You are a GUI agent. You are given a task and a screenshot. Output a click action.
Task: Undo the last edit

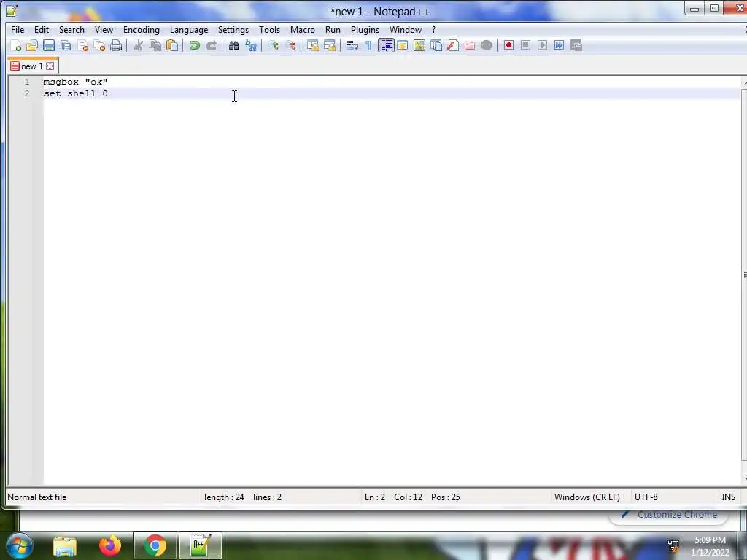pos(194,46)
